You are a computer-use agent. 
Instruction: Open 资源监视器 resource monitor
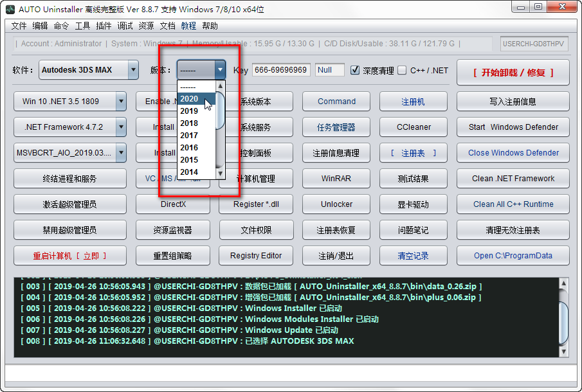click(173, 230)
